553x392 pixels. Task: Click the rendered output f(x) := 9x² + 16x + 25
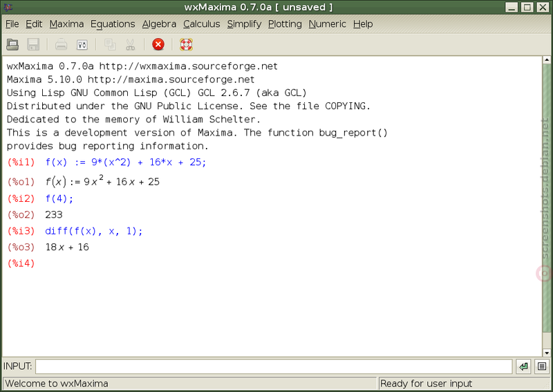(x=102, y=181)
